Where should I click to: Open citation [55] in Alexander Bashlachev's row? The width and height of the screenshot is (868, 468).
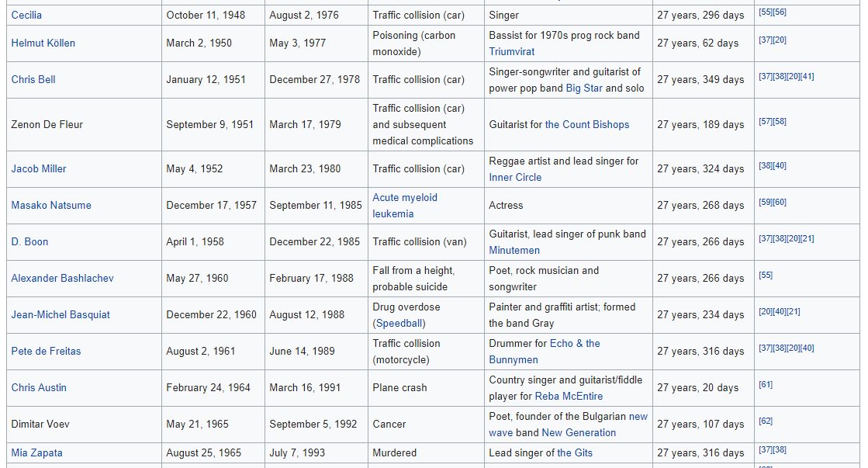[x=766, y=276]
